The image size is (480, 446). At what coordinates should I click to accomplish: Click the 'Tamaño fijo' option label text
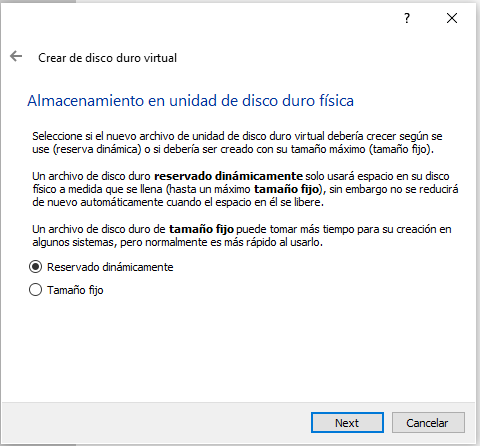75,290
